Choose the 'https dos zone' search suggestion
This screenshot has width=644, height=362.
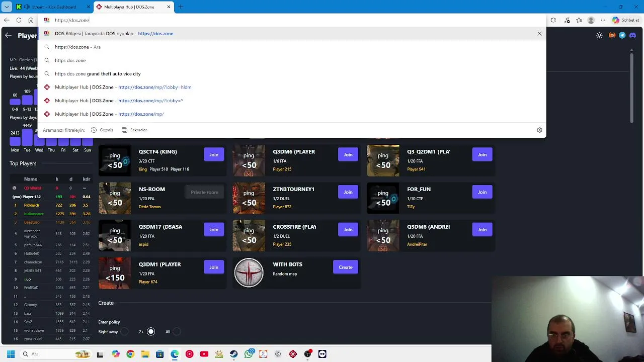292,60
